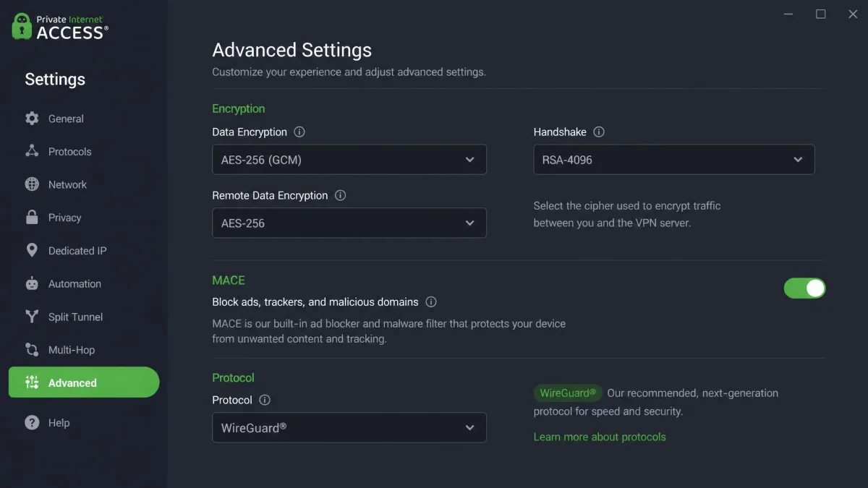Show info for Protocol setting
This screenshot has height=488, width=868.
tap(265, 400)
